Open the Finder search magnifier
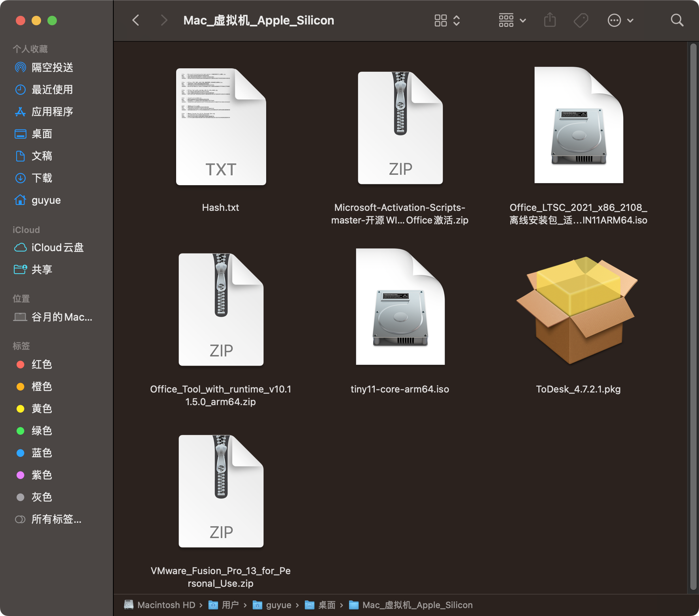This screenshot has width=699, height=616. 677,20
